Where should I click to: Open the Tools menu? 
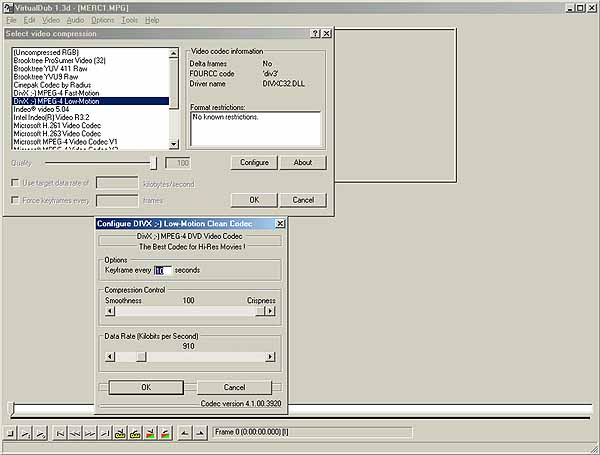pyautogui.click(x=129, y=20)
